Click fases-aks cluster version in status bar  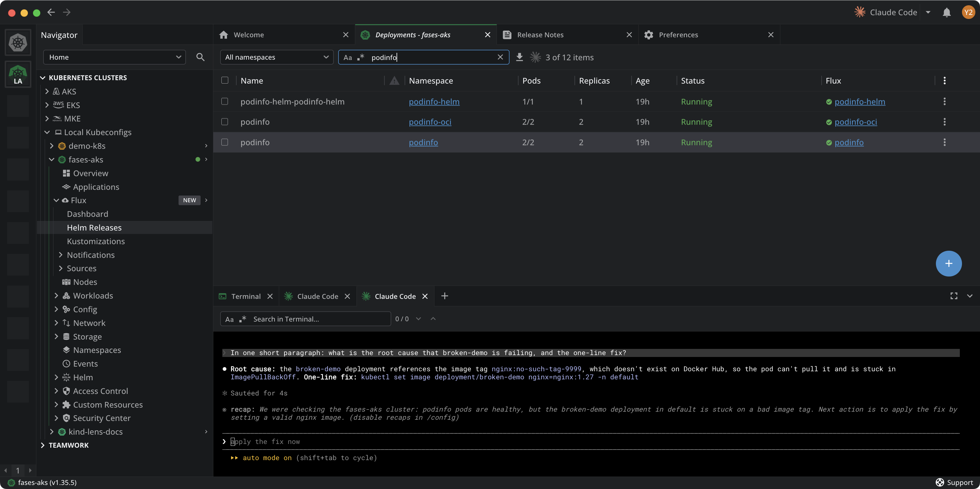47,482
